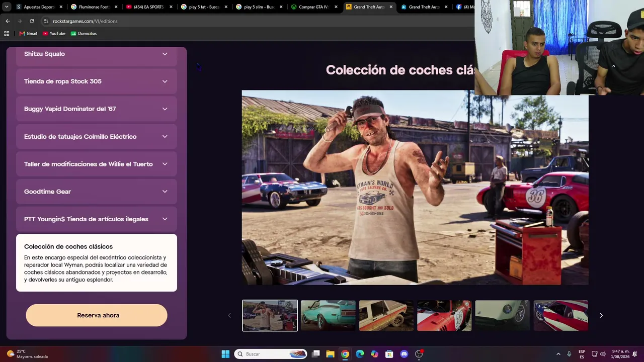Expand the Goodtime Gear section

point(97,192)
